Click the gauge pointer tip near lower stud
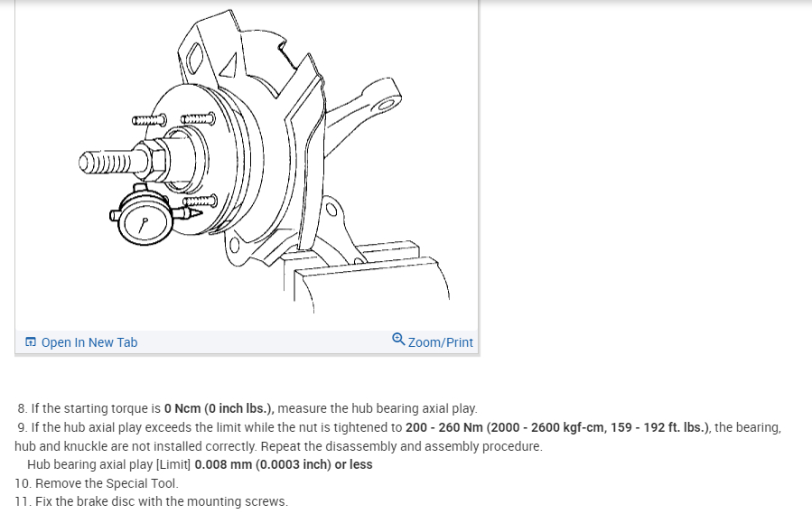 pyautogui.click(x=194, y=212)
